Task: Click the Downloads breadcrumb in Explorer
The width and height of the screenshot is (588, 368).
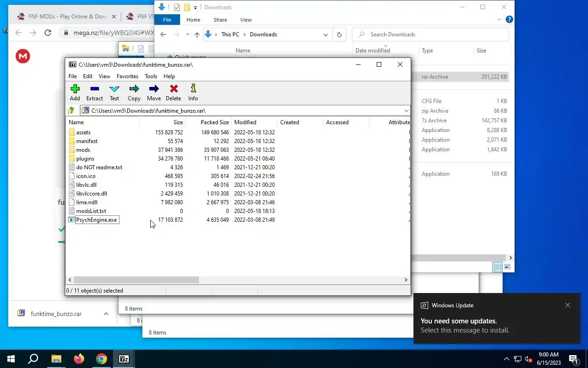Action: pos(263,34)
